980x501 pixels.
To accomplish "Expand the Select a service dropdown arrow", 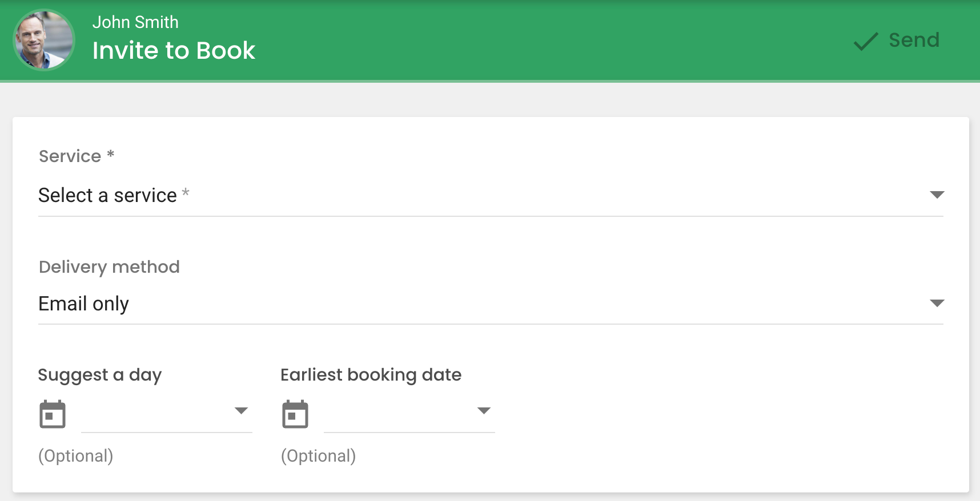I will tap(937, 195).
